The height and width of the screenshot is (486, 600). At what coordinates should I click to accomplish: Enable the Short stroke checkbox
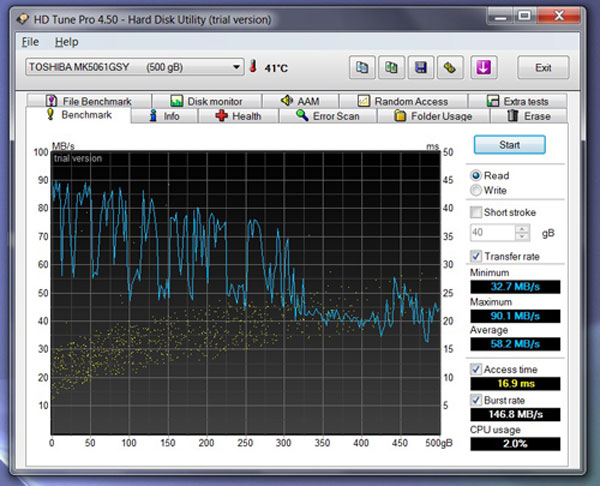pos(476,212)
